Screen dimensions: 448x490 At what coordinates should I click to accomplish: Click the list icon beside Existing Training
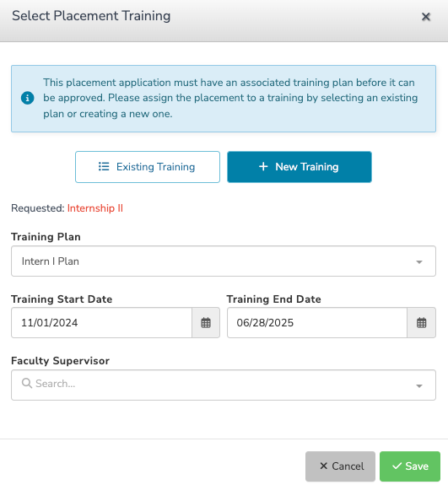tap(104, 166)
